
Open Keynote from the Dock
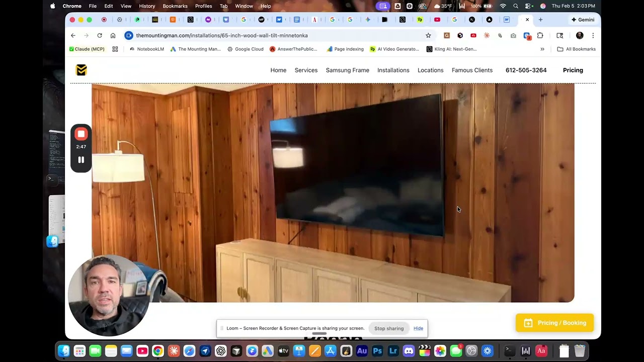(x=299, y=351)
